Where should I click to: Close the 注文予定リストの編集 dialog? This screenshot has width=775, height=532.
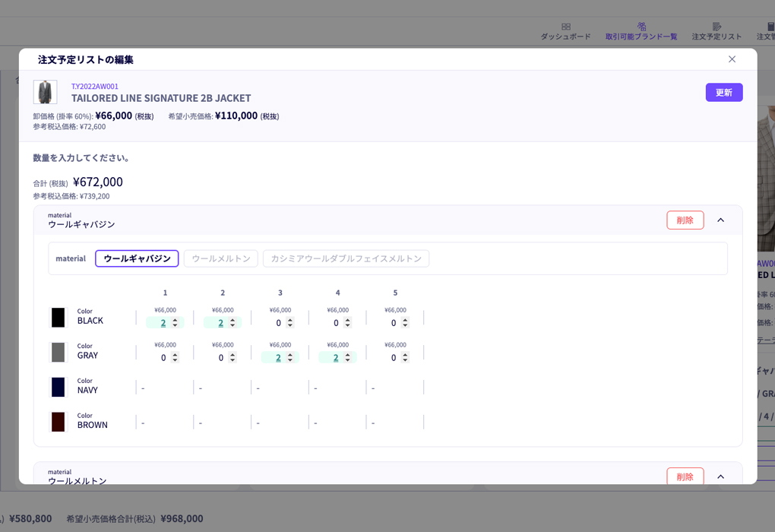(x=732, y=59)
